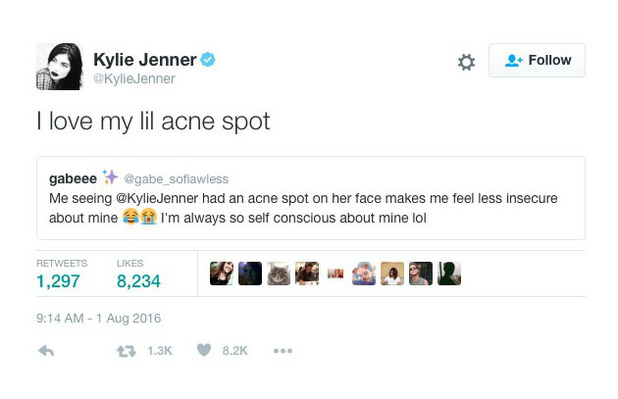Click the blue verified badge
The width and height of the screenshot is (618, 399).
pos(208,60)
